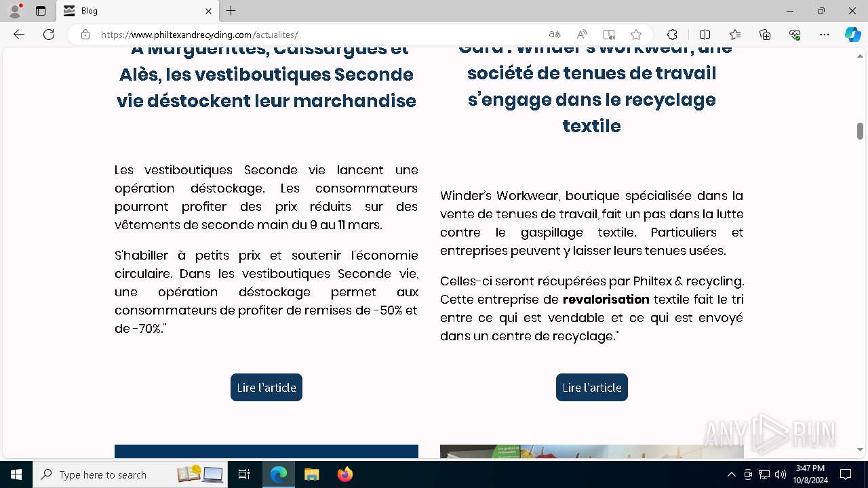This screenshot has height=488, width=868.
Task: Open the clock showing 3:47 PM
Action: pos(810,474)
